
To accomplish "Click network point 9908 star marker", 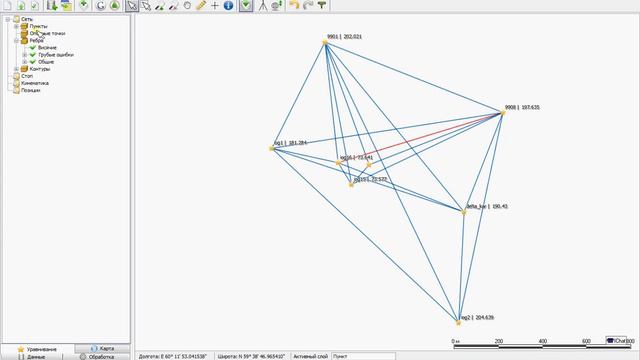I will tap(503, 113).
